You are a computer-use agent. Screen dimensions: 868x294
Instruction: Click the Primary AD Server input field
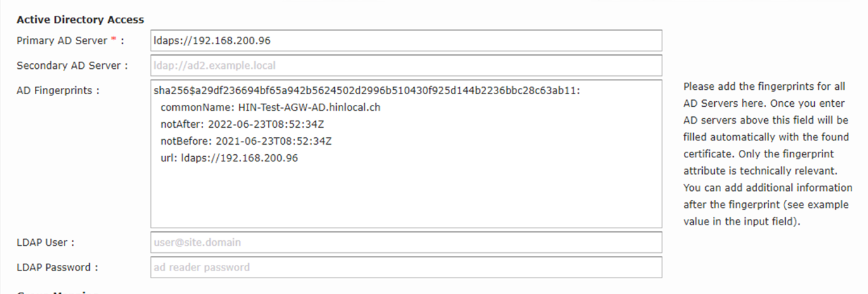pos(406,40)
